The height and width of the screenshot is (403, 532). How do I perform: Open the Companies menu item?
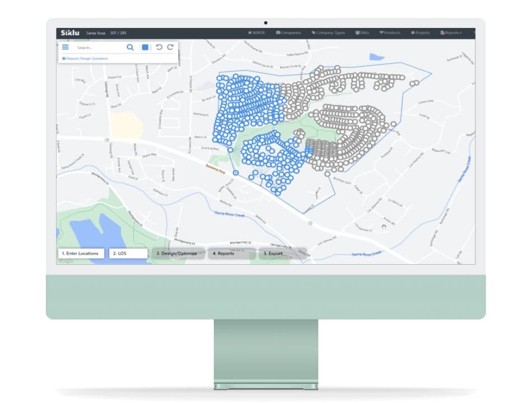coord(288,33)
